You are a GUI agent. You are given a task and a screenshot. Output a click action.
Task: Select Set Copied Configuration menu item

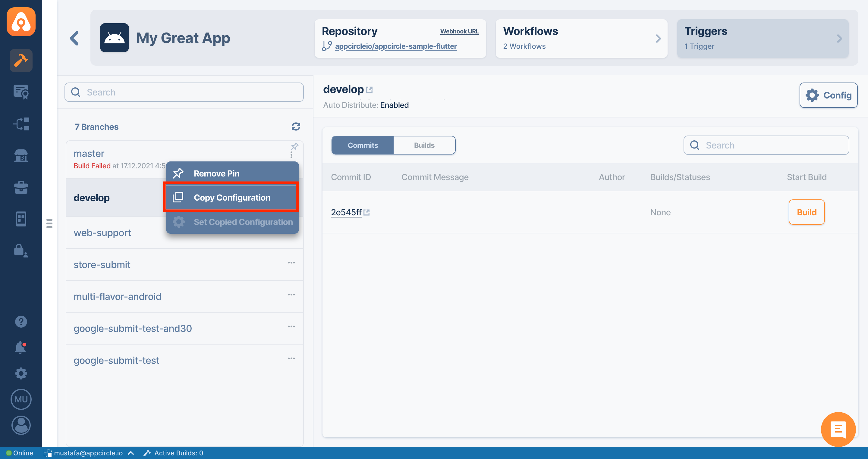click(x=232, y=222)
